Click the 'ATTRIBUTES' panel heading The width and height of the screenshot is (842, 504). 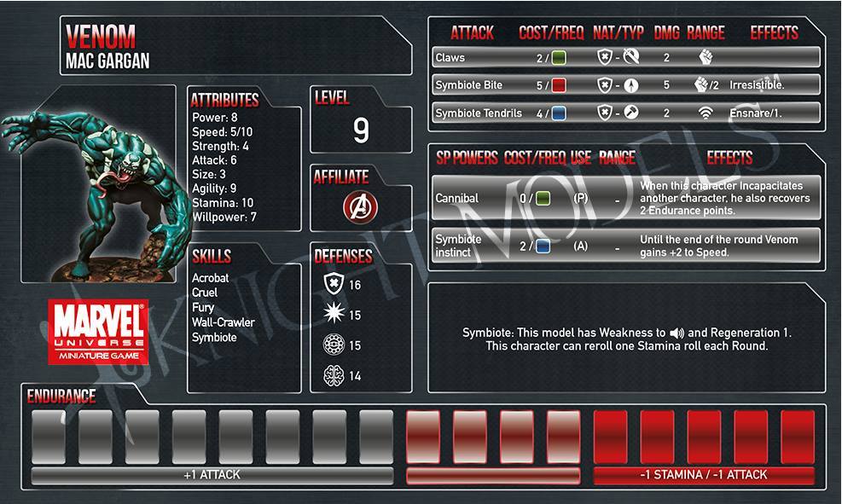coord(225,100)
